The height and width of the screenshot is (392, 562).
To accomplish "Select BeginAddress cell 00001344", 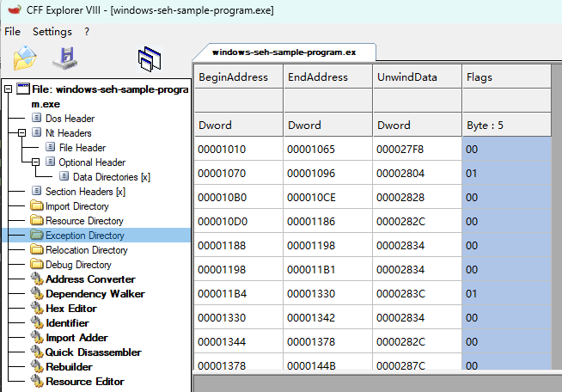I will click(238, 341).
